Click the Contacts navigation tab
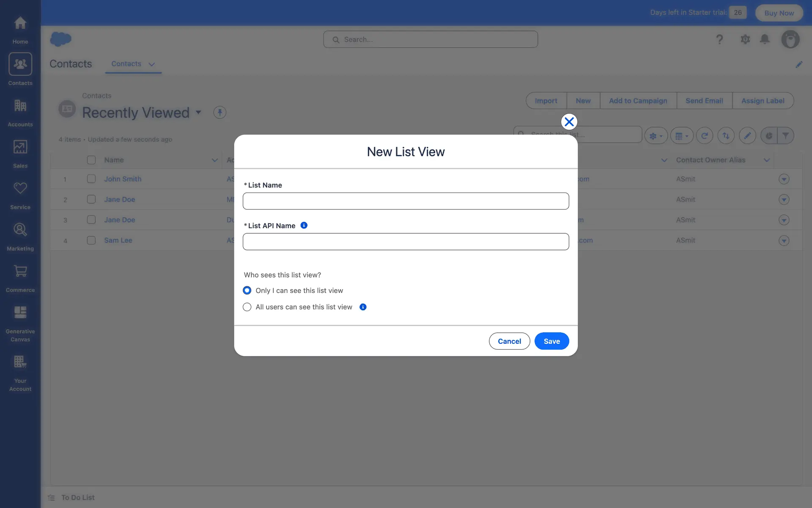The height and width of the screenshot is (508, 812). click(x=126, y=64)
